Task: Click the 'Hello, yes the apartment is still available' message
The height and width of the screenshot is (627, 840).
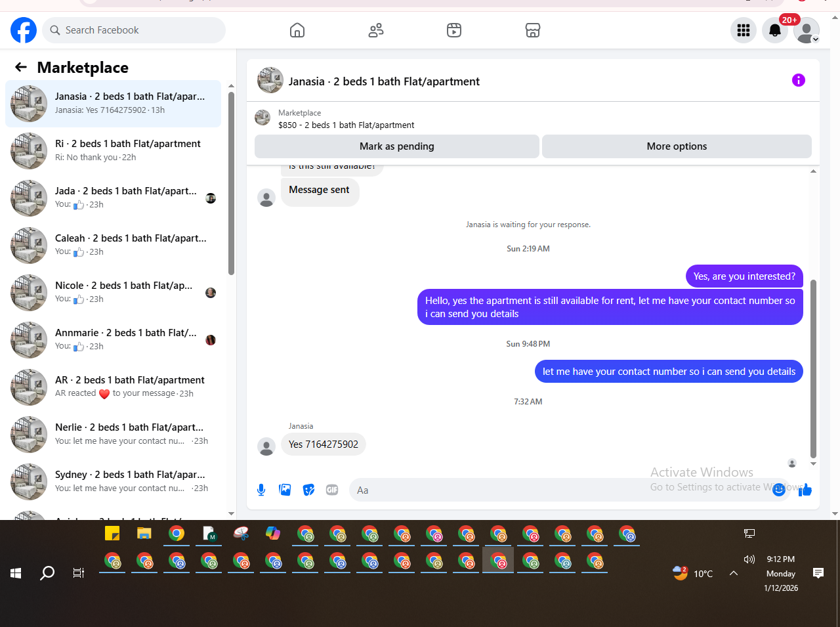Action: point(610,307)
